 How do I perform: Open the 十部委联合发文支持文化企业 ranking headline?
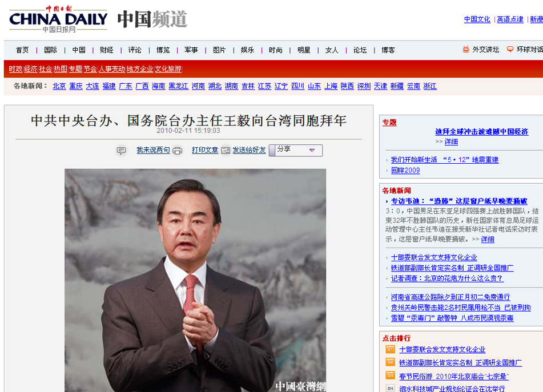[442, 349]
